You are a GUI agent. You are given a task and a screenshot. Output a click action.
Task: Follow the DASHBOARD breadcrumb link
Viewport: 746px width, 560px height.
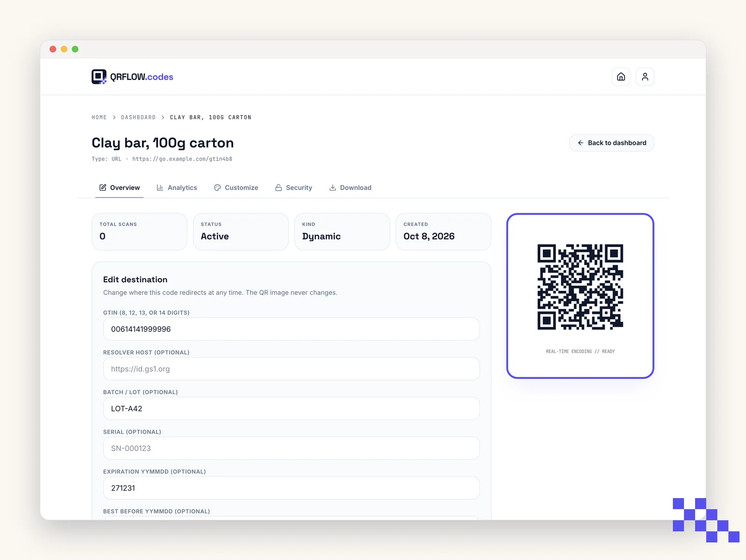click(x=138, y=117)
